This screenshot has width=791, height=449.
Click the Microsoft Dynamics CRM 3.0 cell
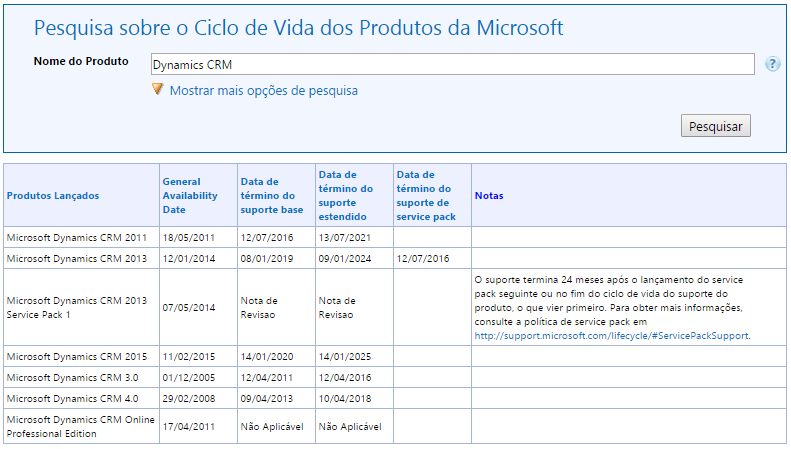coord(73,378)
